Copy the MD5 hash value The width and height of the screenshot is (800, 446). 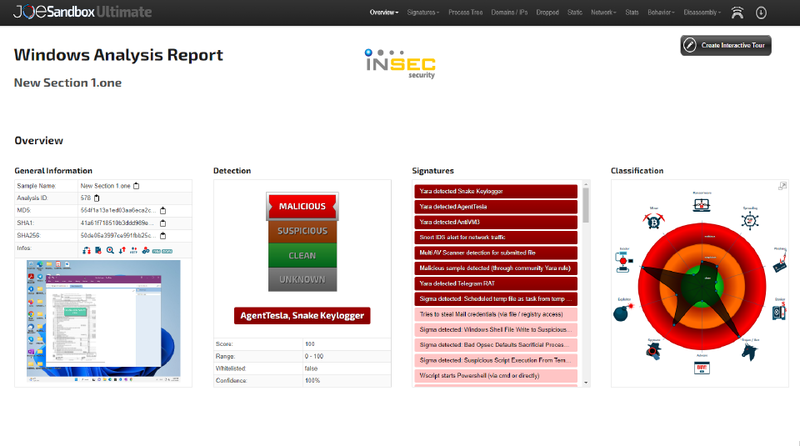click(163, 211)
